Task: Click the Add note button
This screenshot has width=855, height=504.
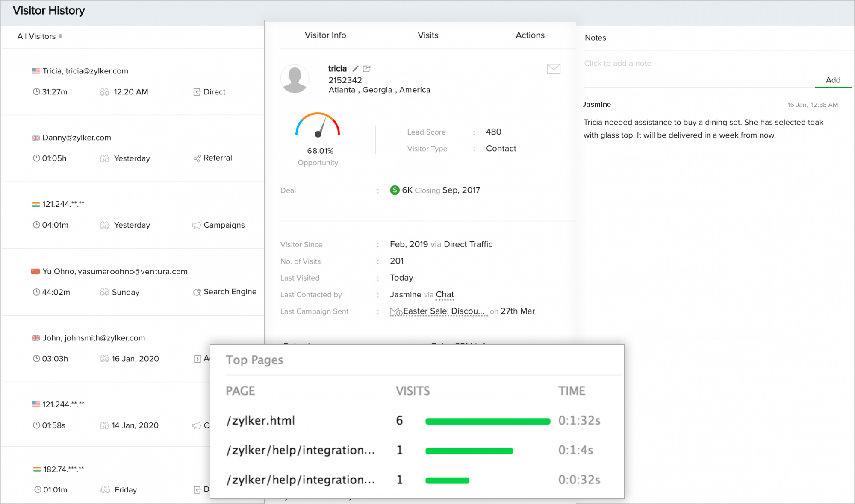Action: tap(833, 80)
